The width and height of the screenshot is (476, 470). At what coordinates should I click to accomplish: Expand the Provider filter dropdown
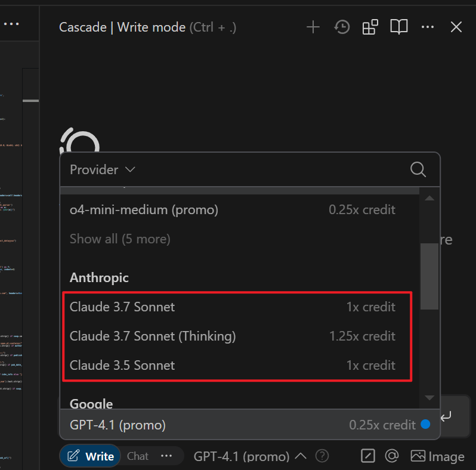103,169
